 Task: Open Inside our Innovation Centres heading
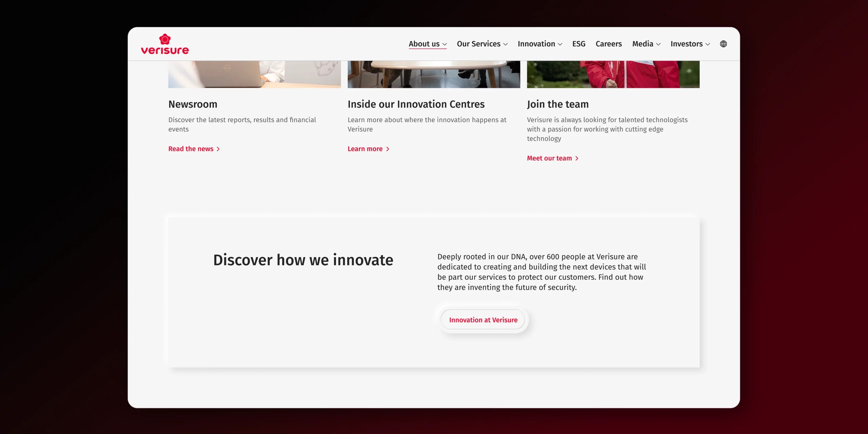click(416, 104)
